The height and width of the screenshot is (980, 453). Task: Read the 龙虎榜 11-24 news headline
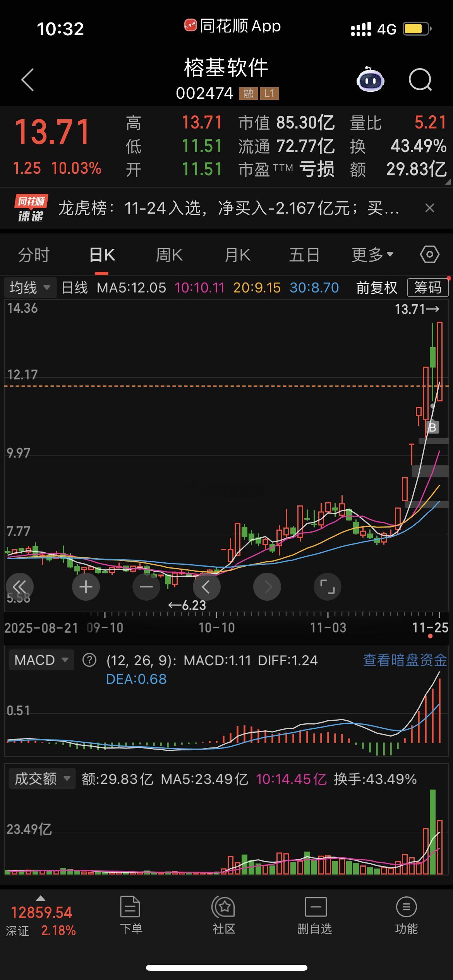[228, 208]
